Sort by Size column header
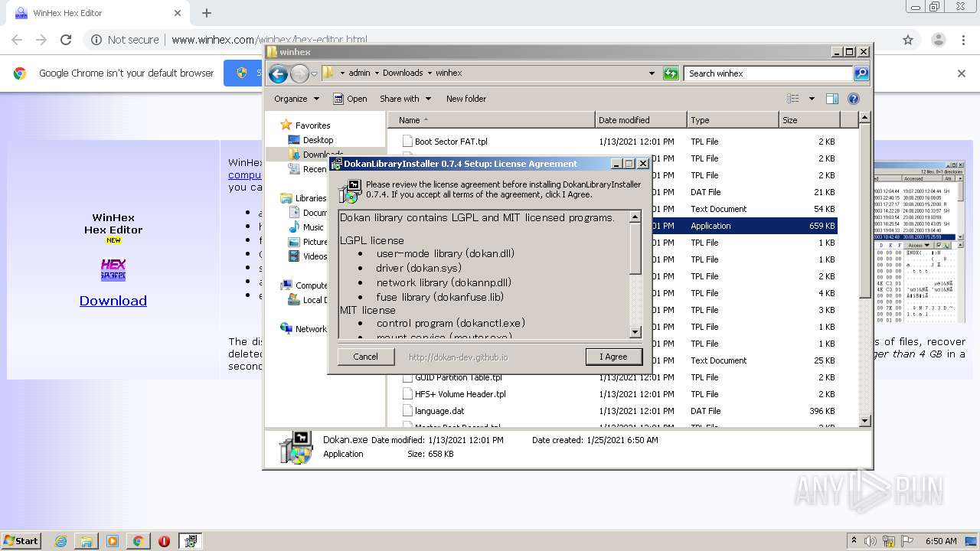Image resolution: width=980 pixels, height=551 pixels. [809, 120]
